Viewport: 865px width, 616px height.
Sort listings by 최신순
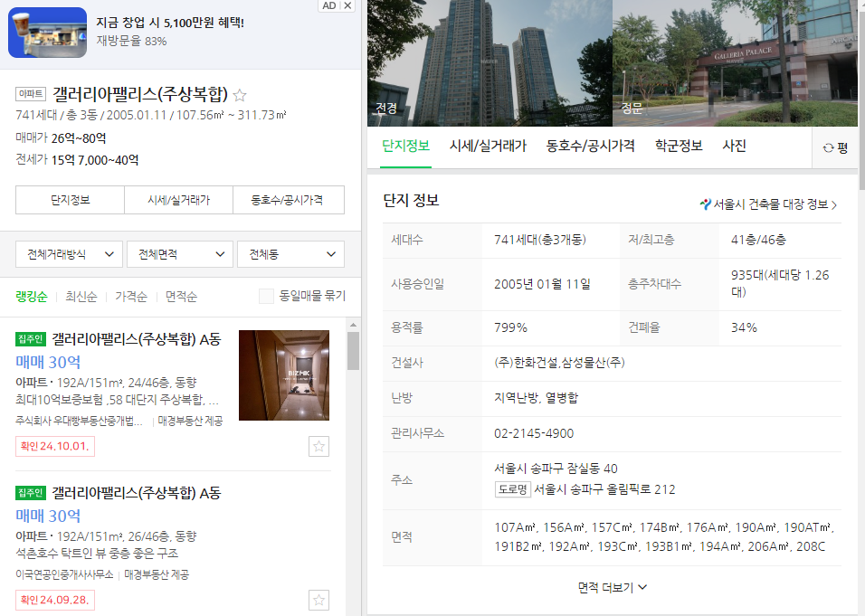(81, 297)
